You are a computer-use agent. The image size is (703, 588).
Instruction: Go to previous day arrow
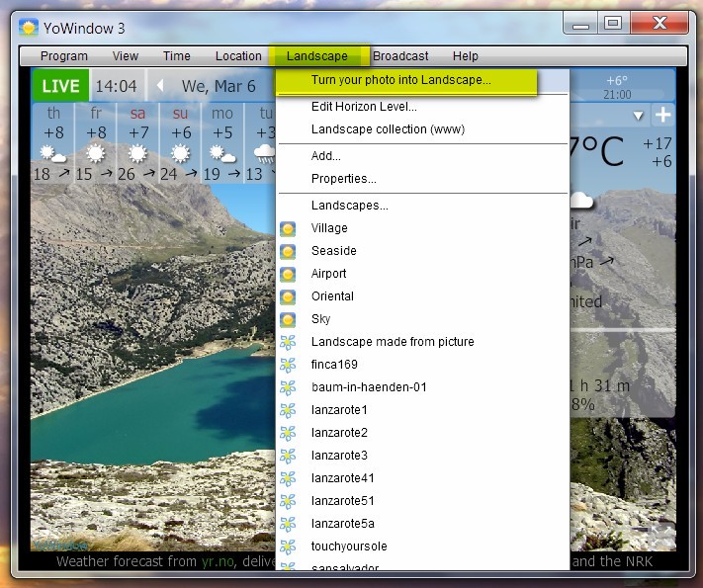160,85
